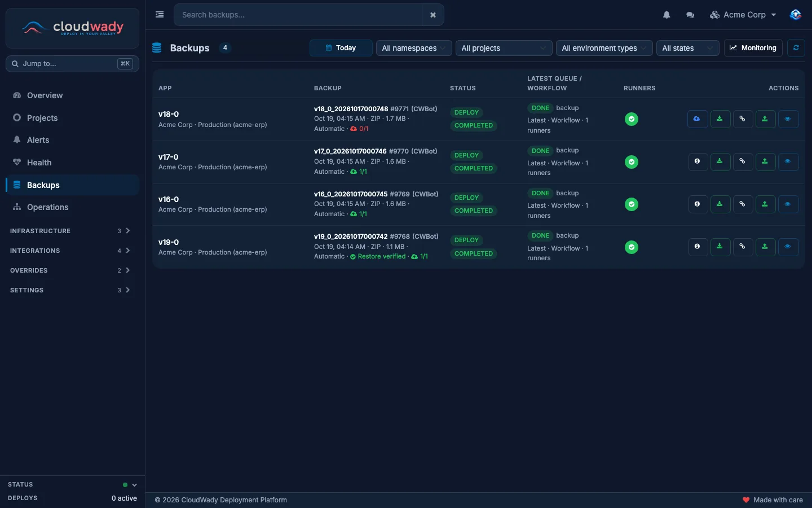Open Operations in sidebar
Viewport: 812px width, 508px height.
72,207
